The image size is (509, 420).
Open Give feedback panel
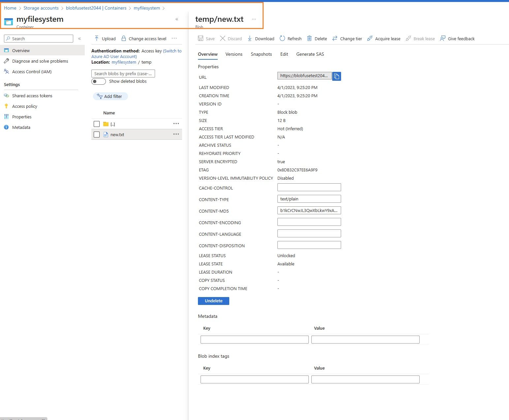click(457, 39)
